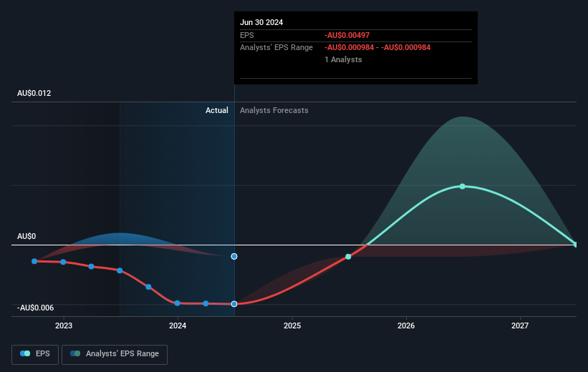
Task: Select the first EPS data point in late 2022
Action: click(x=34, y=261)
